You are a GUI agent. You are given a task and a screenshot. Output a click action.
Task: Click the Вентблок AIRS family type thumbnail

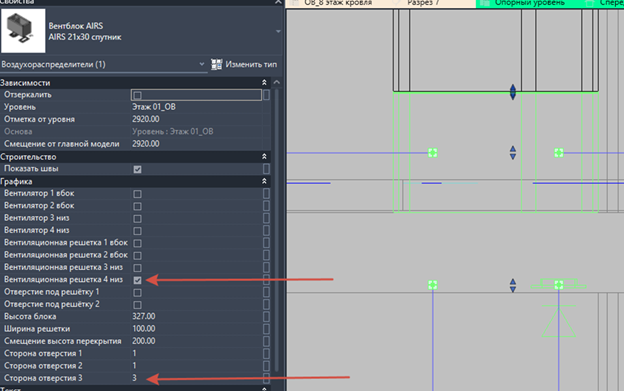pos(23,31)
